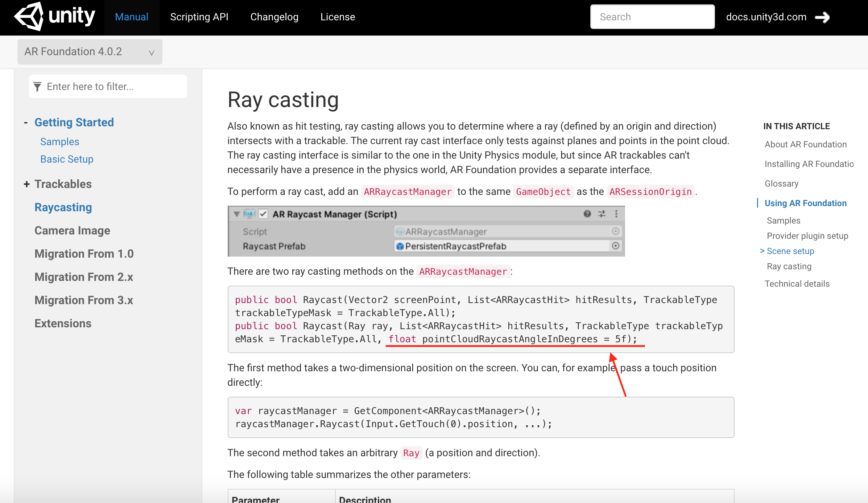The image size is (868, 503).
Task: Open the Basic Setup page
Action: click(x=67, y=159)
